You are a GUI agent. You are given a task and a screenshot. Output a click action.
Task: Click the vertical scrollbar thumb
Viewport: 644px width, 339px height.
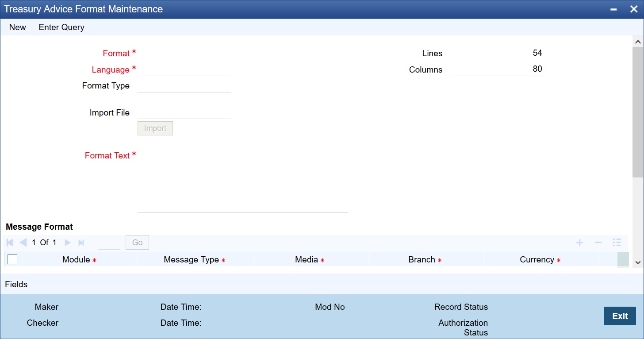(638, 112)
